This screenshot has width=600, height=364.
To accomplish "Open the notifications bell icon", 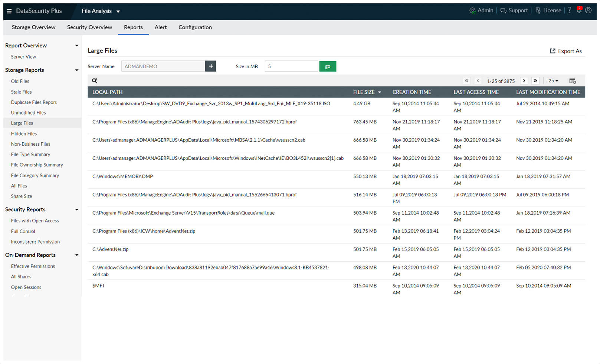I will tap(579, 10).
